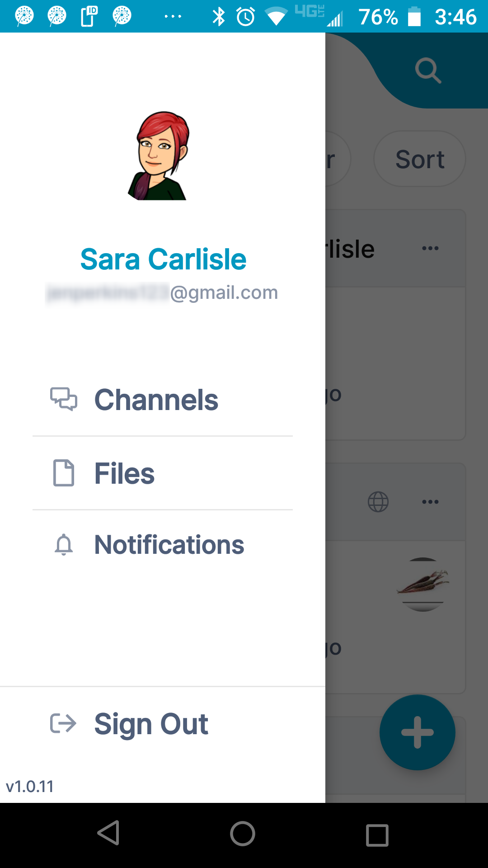Tap the Sign Out label
Screen dimensions: 488x868
151,724
